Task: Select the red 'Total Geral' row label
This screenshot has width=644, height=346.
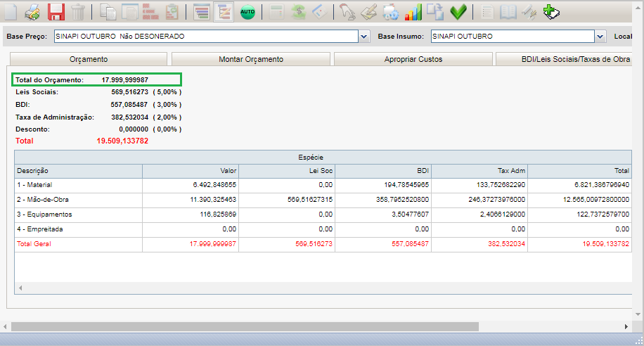Action: (x=34, y=244)
